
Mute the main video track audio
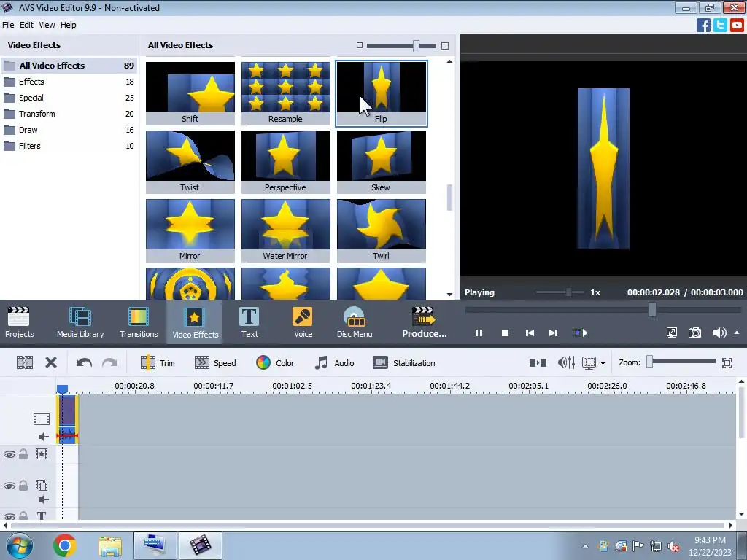(x=43, y=437)
